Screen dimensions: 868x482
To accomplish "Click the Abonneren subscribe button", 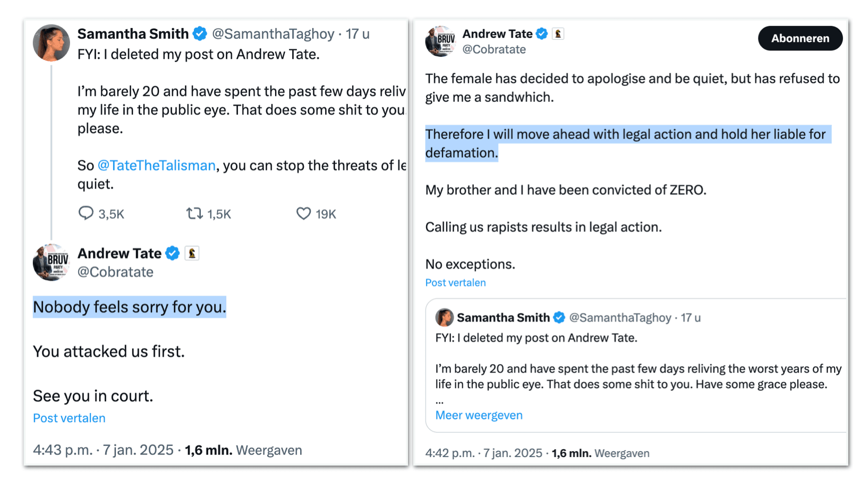I will pos(799,38).
